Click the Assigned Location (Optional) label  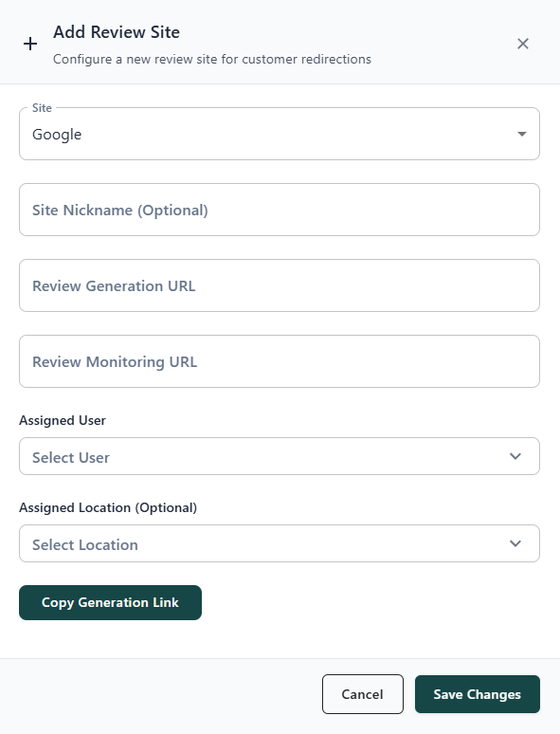(x=108, y=508)
